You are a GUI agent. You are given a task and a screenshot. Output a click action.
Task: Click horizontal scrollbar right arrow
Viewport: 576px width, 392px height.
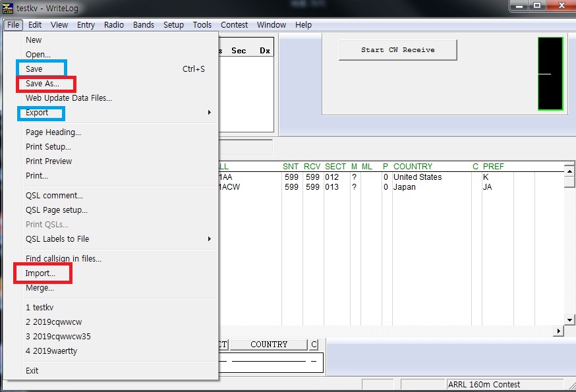(x=558, y=331)
